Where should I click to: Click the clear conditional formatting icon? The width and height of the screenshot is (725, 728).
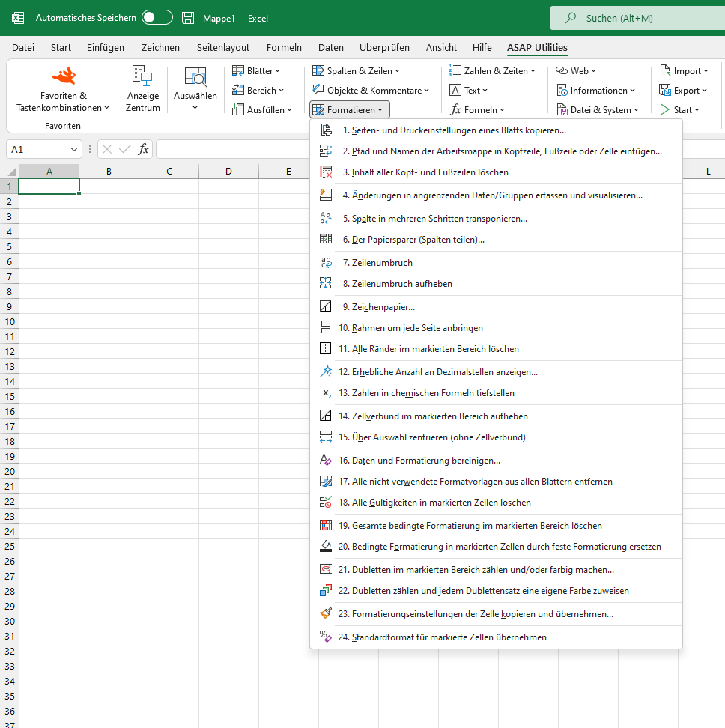pyautogui.click(x=326, y=525)
